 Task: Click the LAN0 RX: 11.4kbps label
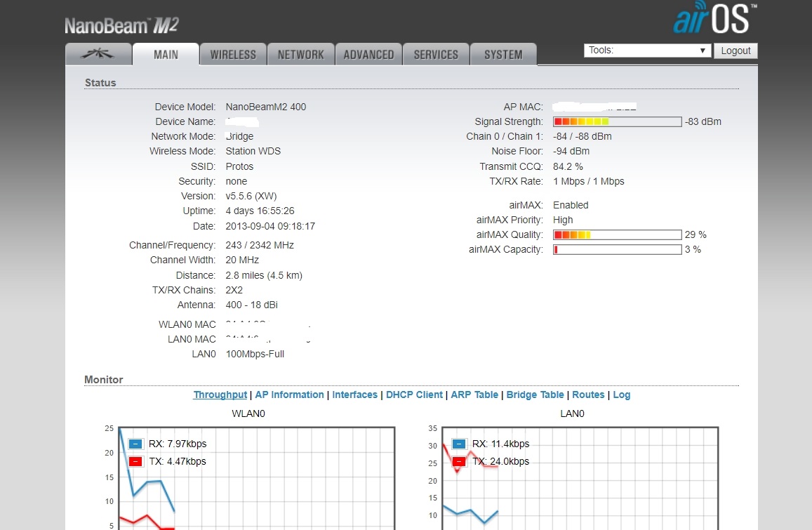click(x=501, y=444)
